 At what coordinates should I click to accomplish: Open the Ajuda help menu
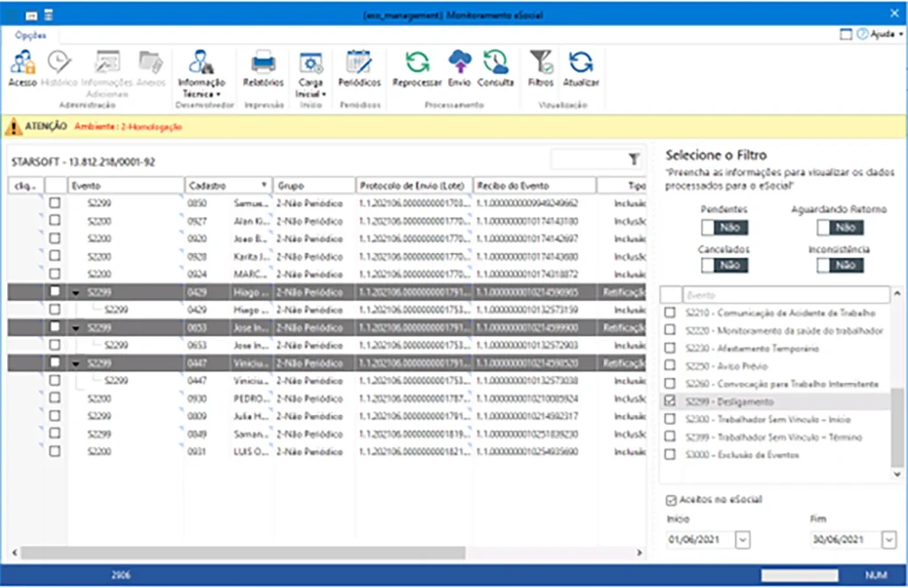point(881,35)
